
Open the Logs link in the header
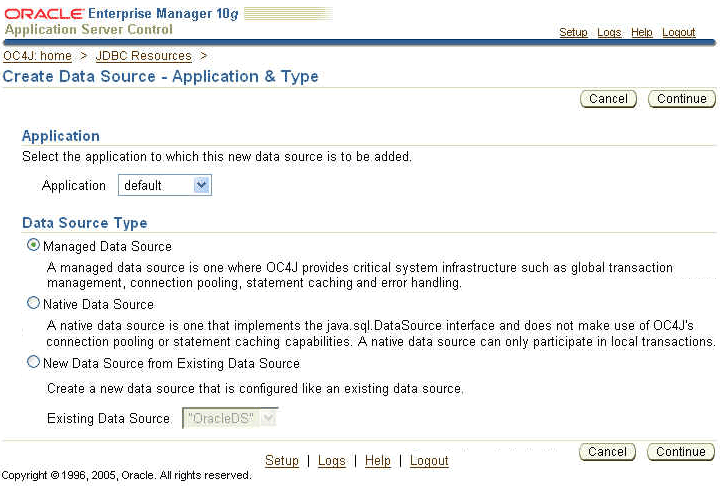tap(609, 33)
